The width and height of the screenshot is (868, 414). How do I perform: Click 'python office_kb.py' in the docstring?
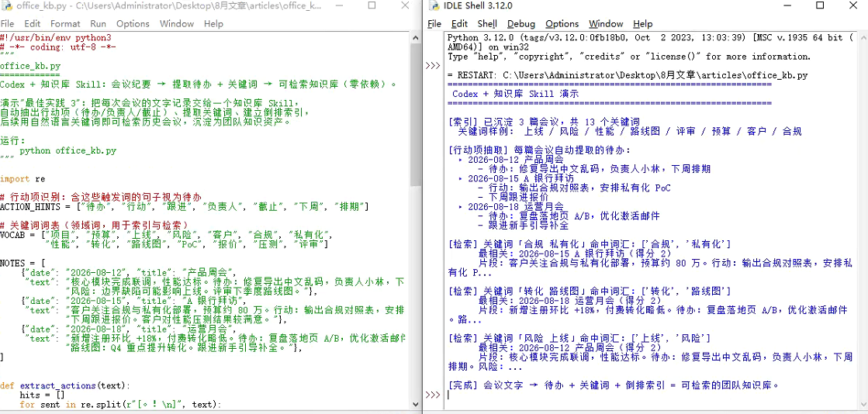point(67,150)
